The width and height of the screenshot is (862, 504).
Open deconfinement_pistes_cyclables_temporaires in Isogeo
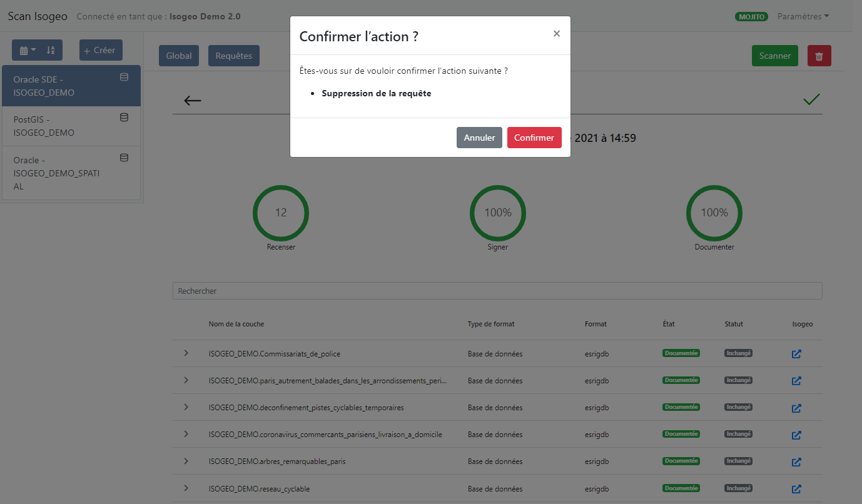click(796, 408)
